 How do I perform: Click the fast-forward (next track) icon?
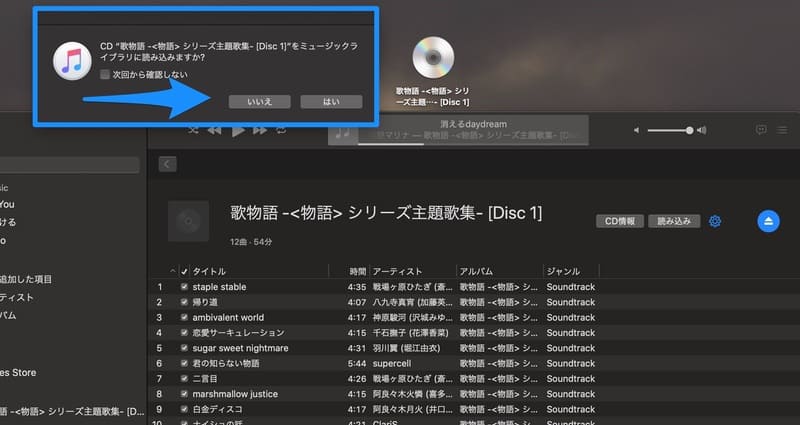tap(260, 131)
